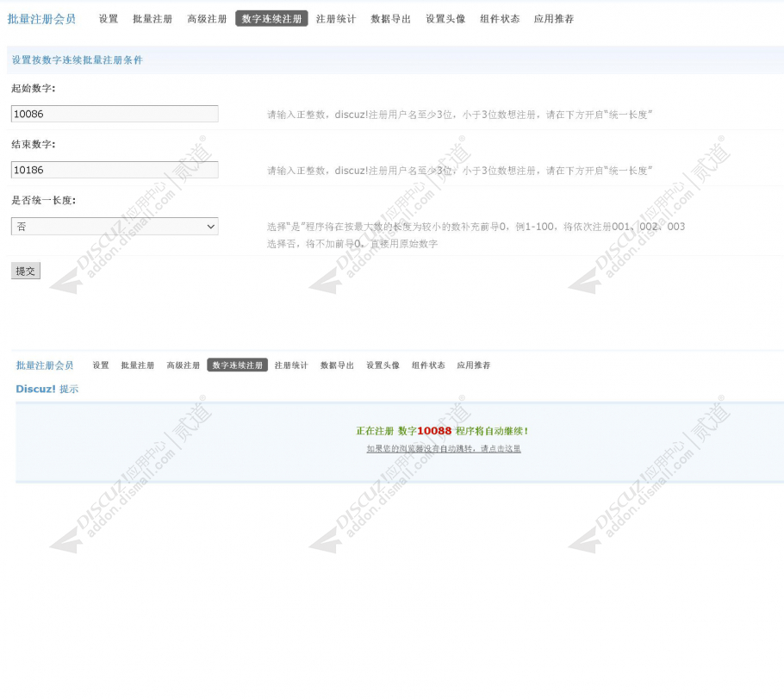Screen dimensions: 784x699
Task: Click the 正在注册 数字10088 status message
Action: tap(442, 431)
